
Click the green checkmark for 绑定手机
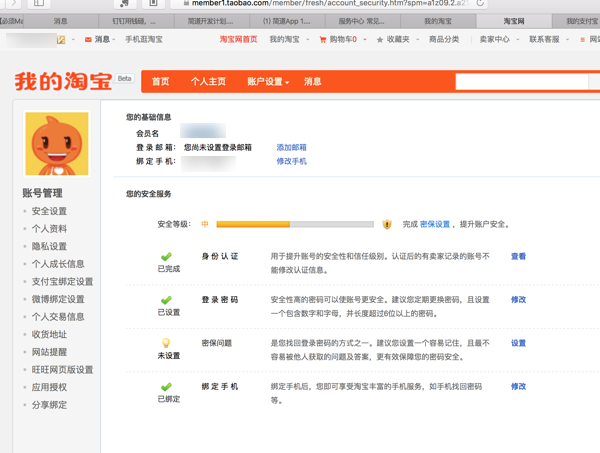pos(166,387)
